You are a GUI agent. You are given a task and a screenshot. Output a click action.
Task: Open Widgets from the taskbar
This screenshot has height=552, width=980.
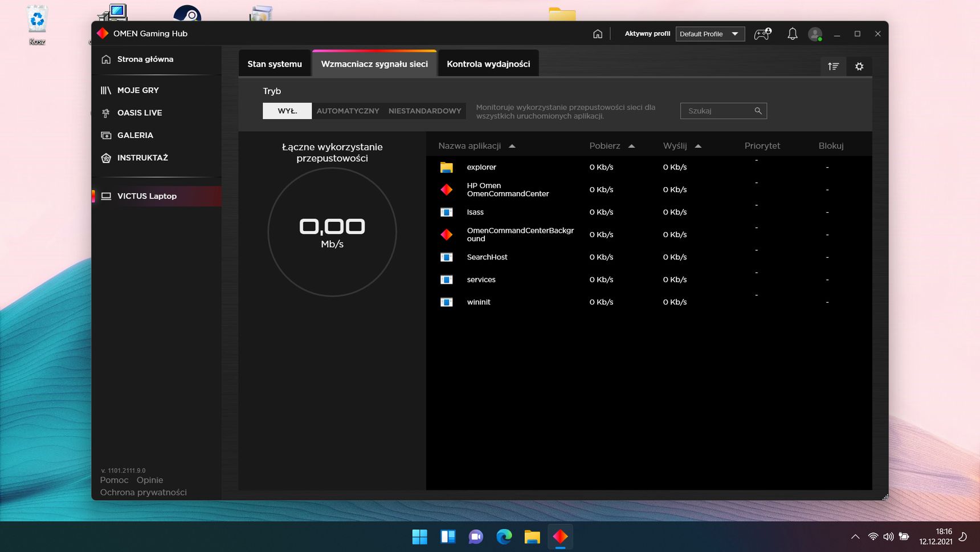[448, 537]
